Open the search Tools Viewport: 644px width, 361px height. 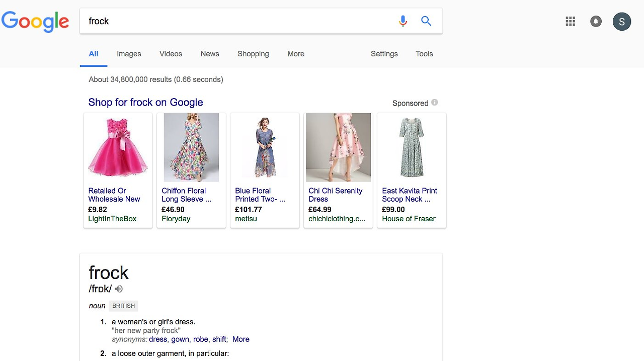click(x=424, y=54)
